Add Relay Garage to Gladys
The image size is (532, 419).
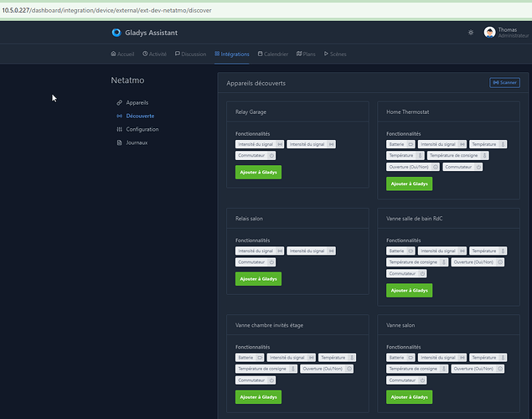coord(258,173)
